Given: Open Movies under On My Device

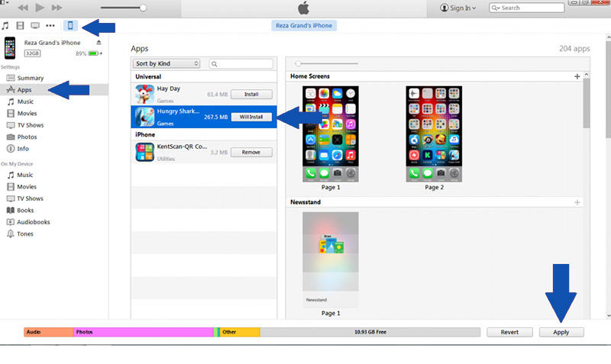Looking at the screenshot, I should tap(26, 186).
